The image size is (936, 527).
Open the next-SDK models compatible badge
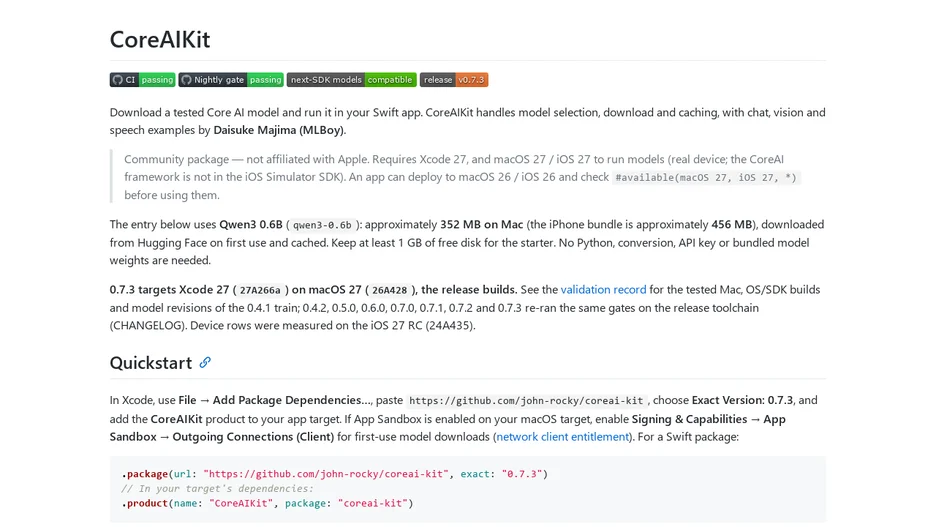point(351,80)
